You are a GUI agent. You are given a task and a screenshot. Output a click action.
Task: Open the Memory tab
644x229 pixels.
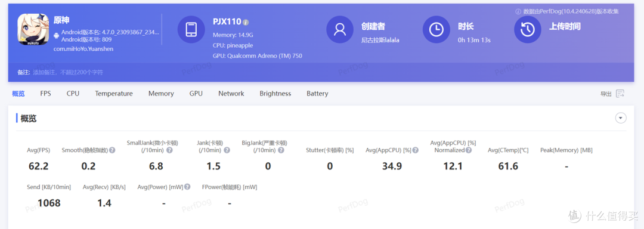click(x=161, y=94)
